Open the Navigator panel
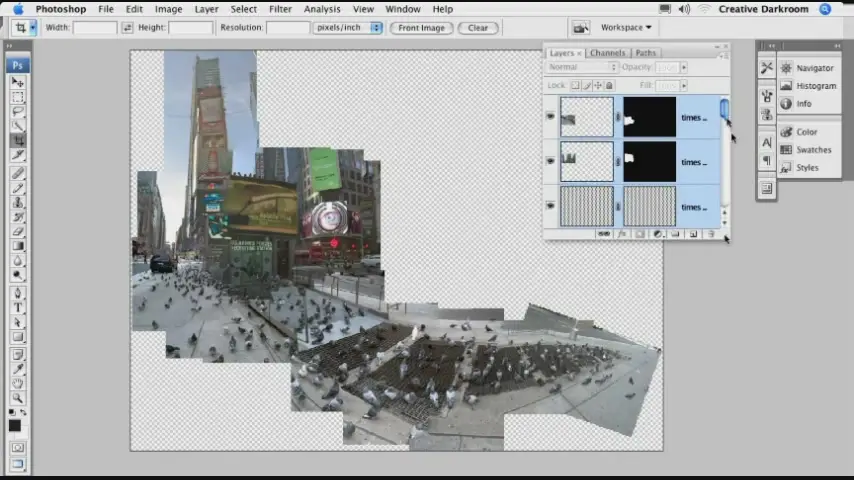Screen dimensions: 854x480 814,68
